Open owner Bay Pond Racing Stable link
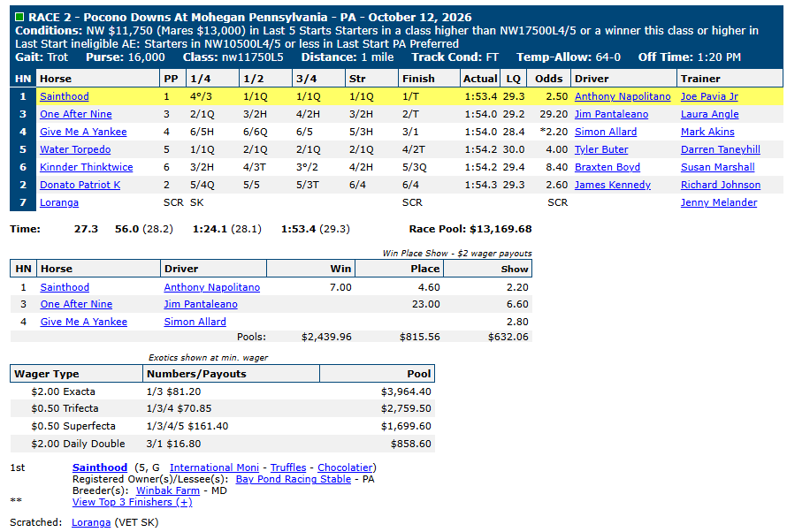 [x=293, y=479]
